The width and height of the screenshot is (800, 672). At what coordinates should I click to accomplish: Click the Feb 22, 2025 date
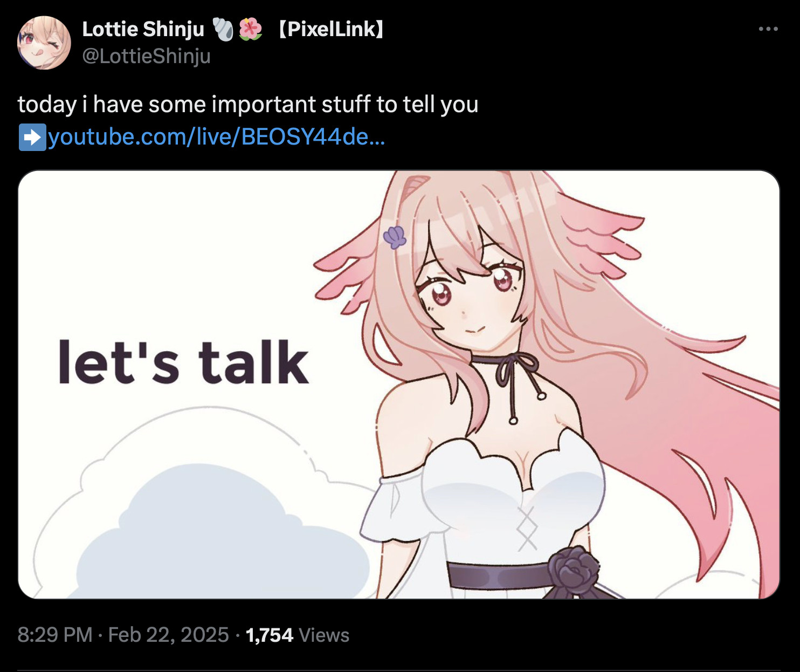(169, 635)
